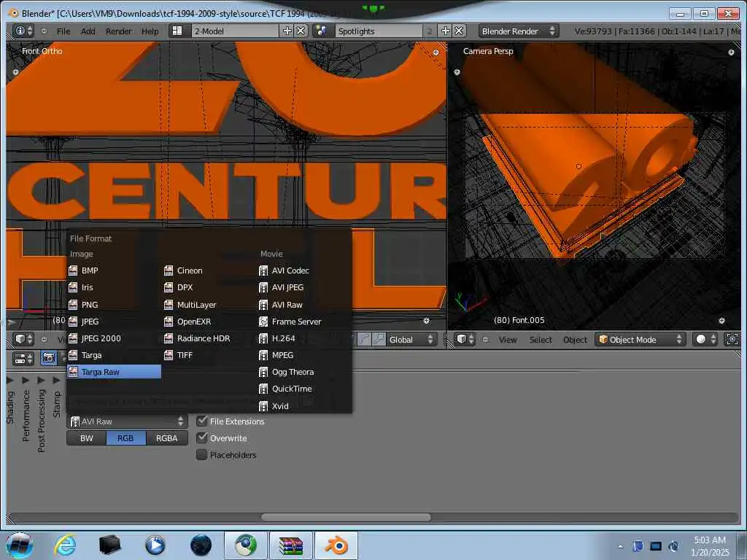Click the MPEG film icon
Screen dimensions: 747x560
(263, 355)
